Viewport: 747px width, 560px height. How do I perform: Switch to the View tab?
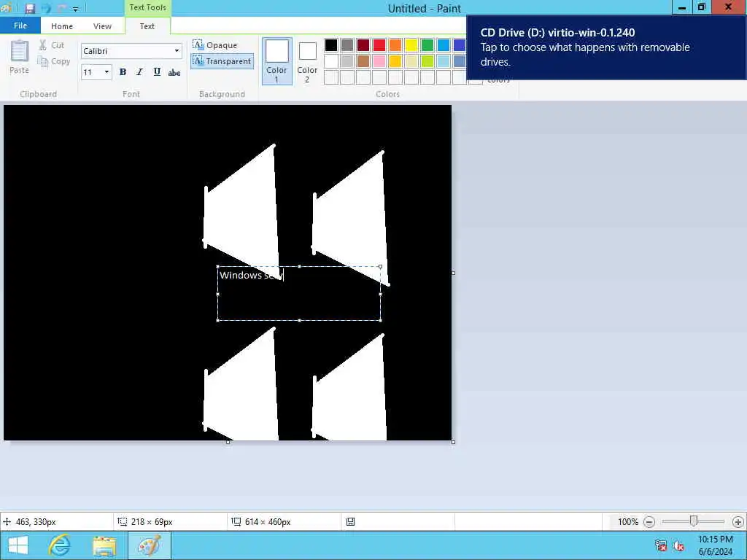coord(102,26)
